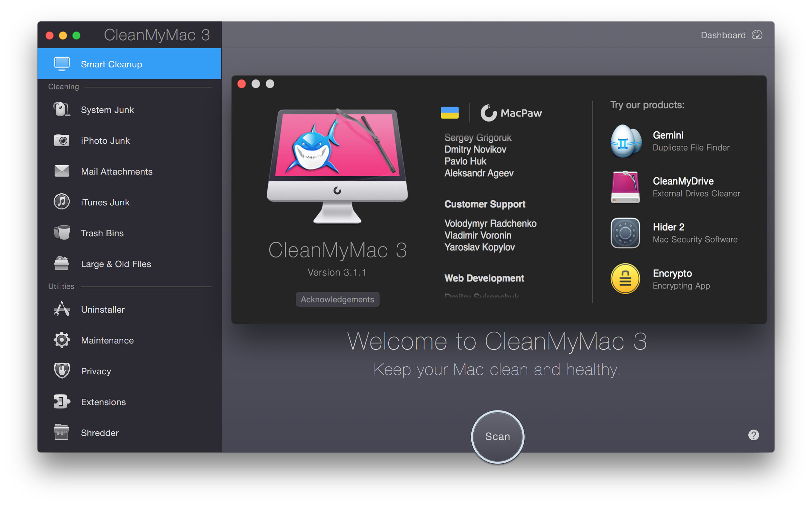This screenshot has height=506, width=812.
Task: Switch to the iTunes Junk module
Action: (129, 202)
